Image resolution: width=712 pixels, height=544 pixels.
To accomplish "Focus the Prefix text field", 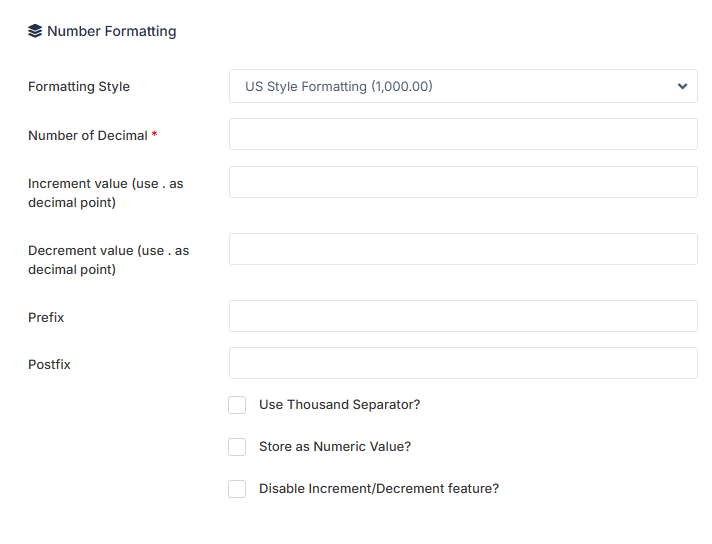I will pos(463,316).
